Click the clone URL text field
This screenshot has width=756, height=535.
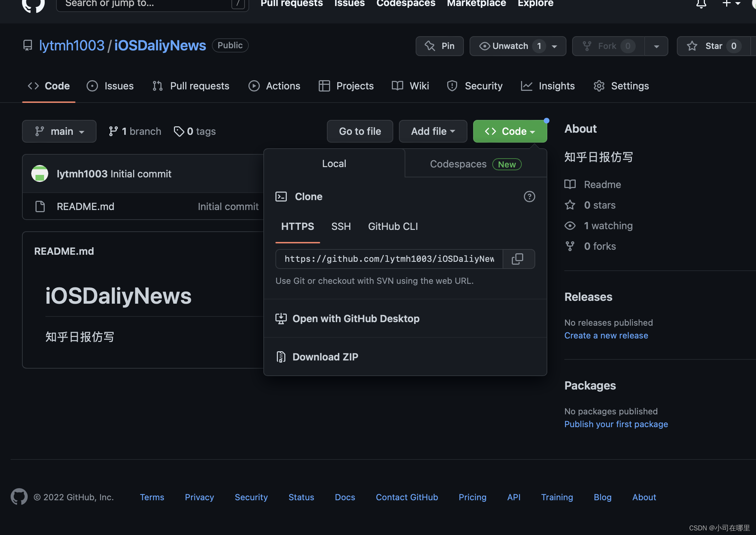(x=389, y=259)
